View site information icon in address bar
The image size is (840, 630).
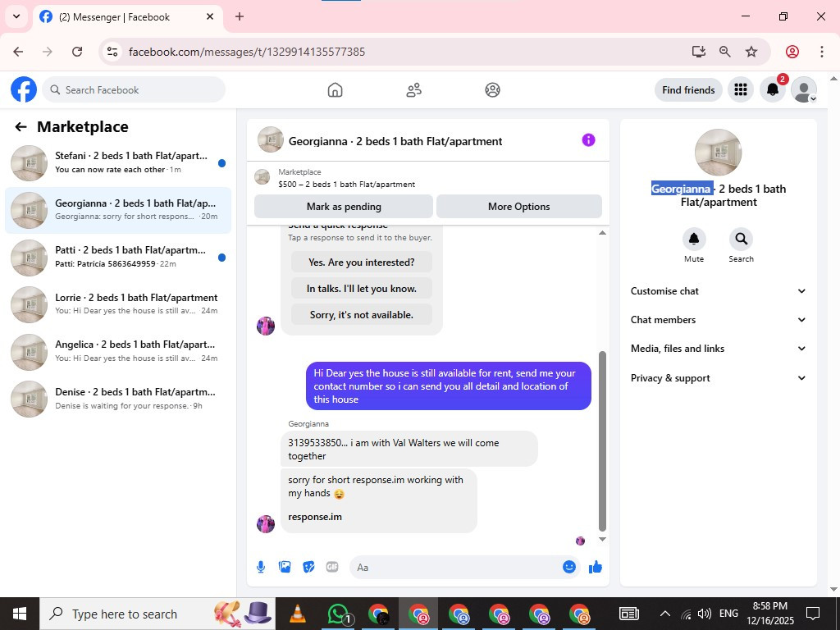[112, 52]
